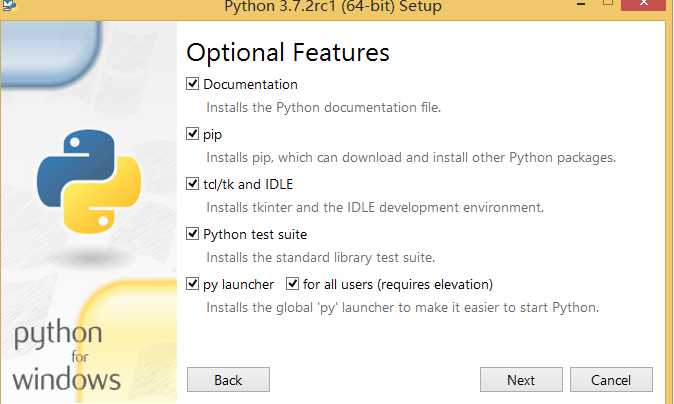674x404 pixels.
Task: Click 'Installs the Python documentation file.' text
Action: (x=324, y=107)
